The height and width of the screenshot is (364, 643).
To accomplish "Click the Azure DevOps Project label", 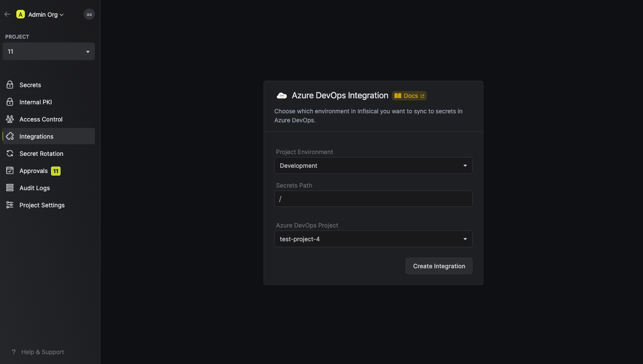I will pyautogui.click(x=307, y=225).
